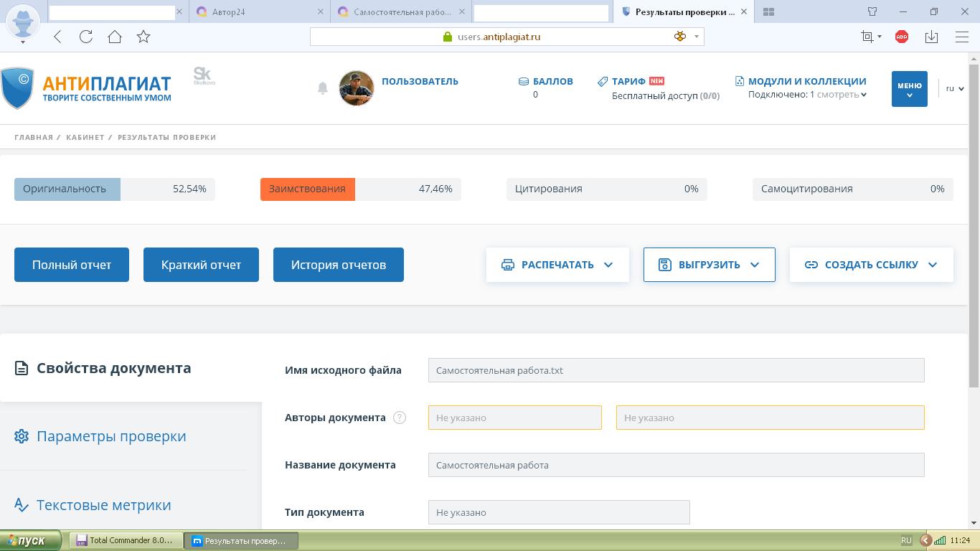This screenshot has height=551, width=980.
Task: Click the Полный отчет button
Action: [x=72, y=265]
